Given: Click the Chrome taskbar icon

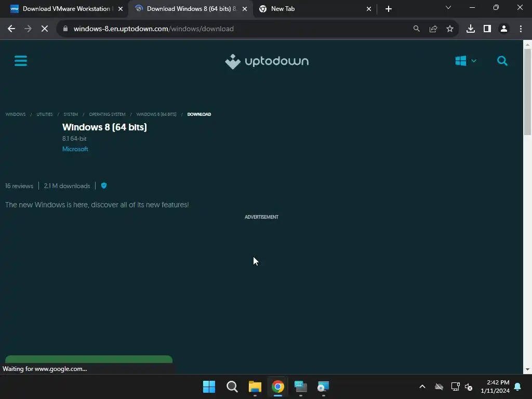Looking at the screenshot, I should (278, 387).
